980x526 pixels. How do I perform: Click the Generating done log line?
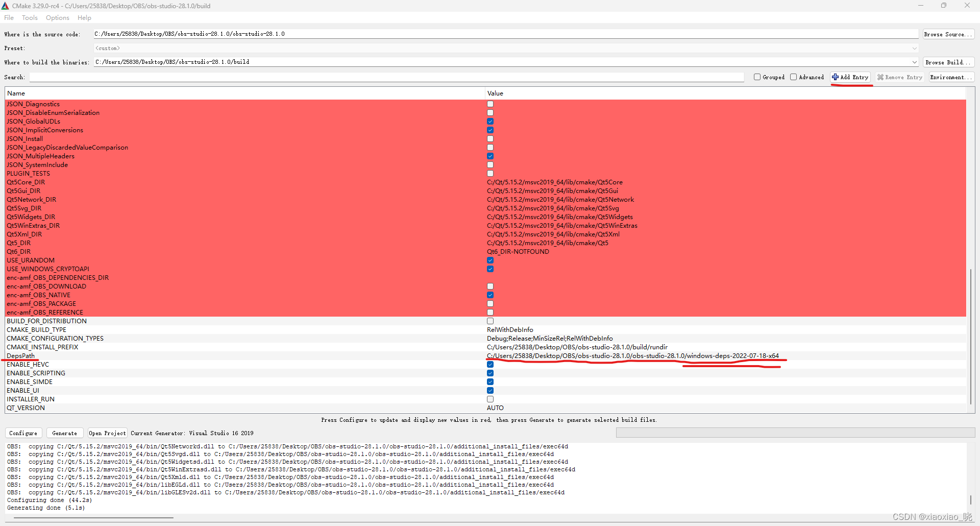(46, 508)
